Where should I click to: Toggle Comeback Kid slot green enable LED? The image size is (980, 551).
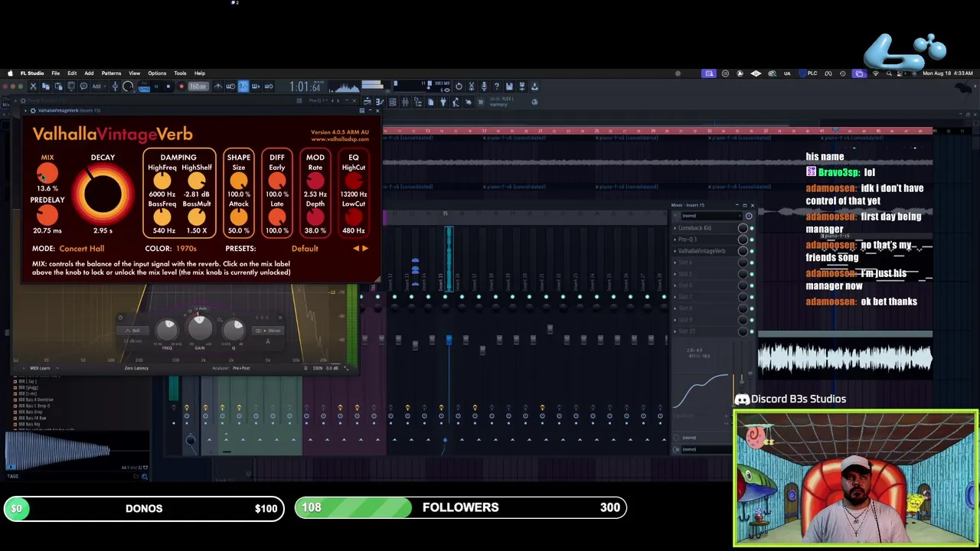752,228
